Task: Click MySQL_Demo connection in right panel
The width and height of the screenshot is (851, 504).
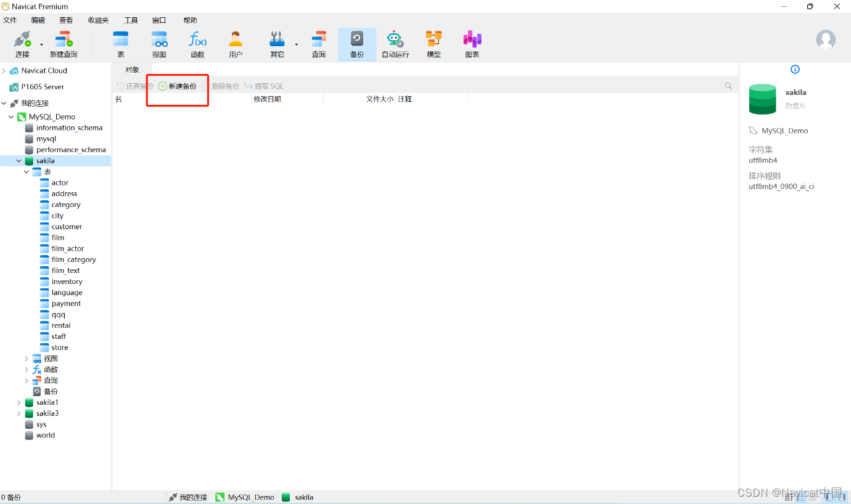Action: coord(778,131)
